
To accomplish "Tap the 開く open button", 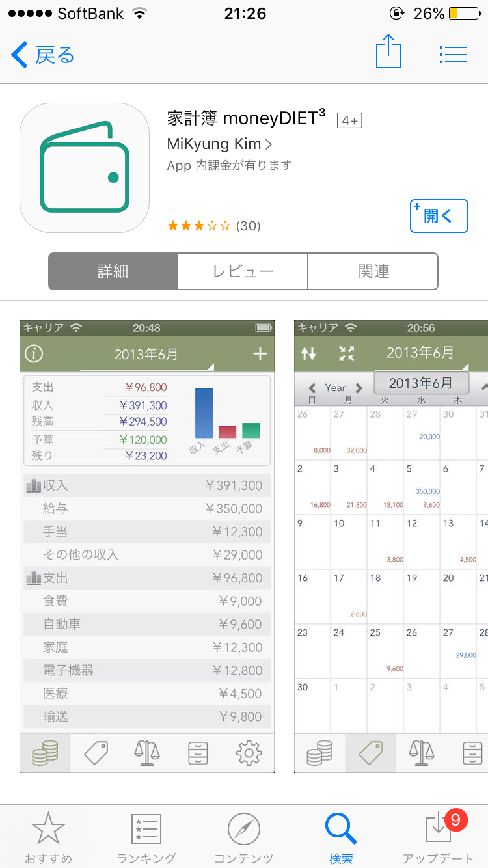I will pos(439,216).
